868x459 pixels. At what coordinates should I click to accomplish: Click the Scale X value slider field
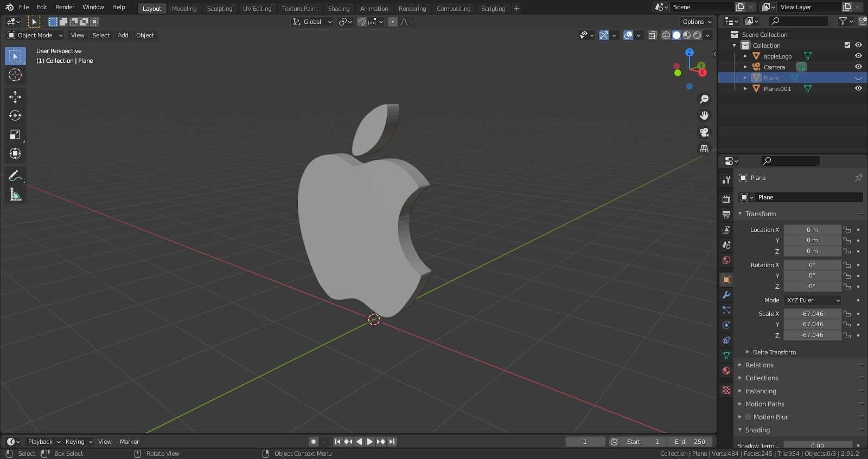[x=812, y=314]
